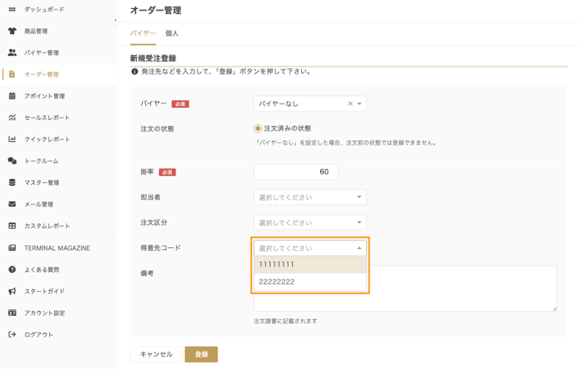Click the megaphone icon for スタートガイド

12,291
